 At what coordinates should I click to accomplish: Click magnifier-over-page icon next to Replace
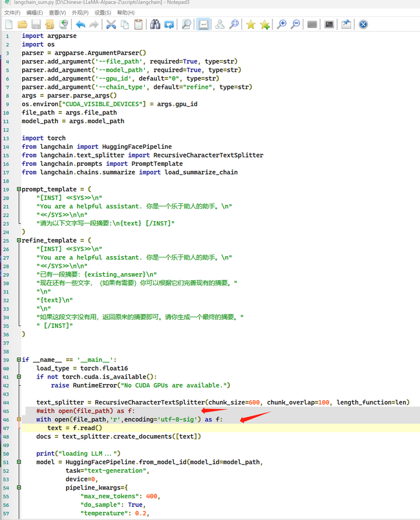[x=187, y=24]
